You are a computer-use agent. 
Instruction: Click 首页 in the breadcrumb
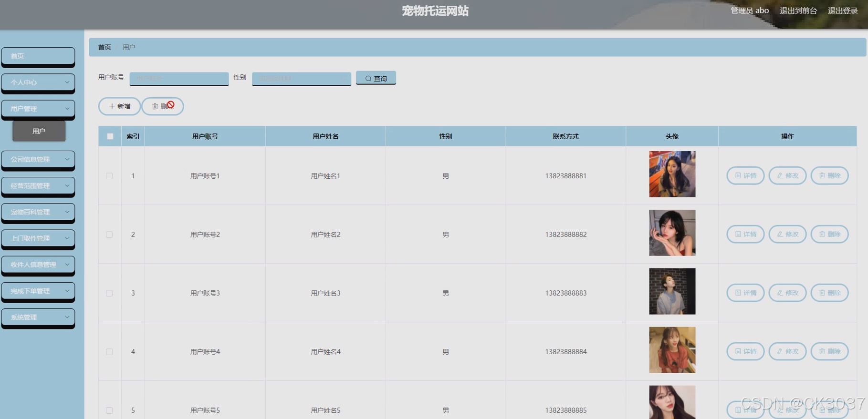pyautogui.click(x=105, y=47)
